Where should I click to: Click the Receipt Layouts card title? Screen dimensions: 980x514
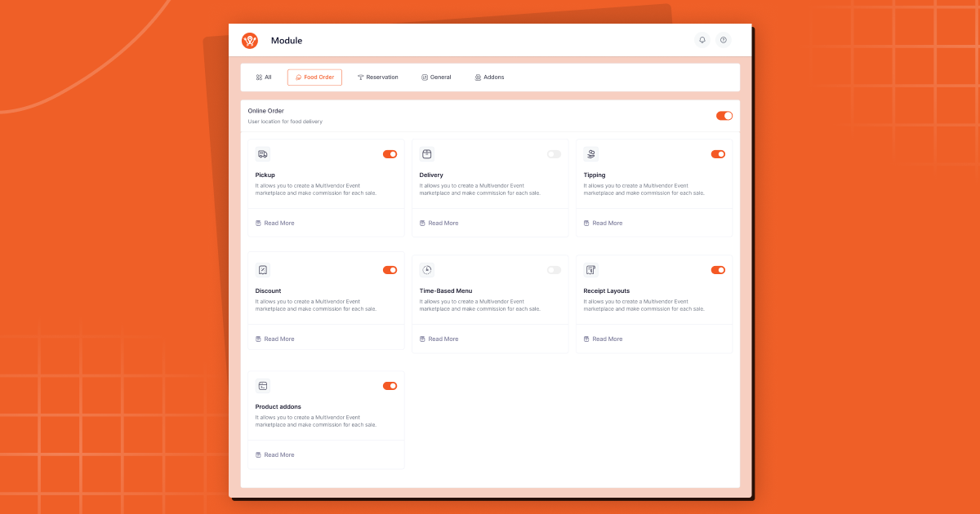pyautogui.click(x=607, y=291)
